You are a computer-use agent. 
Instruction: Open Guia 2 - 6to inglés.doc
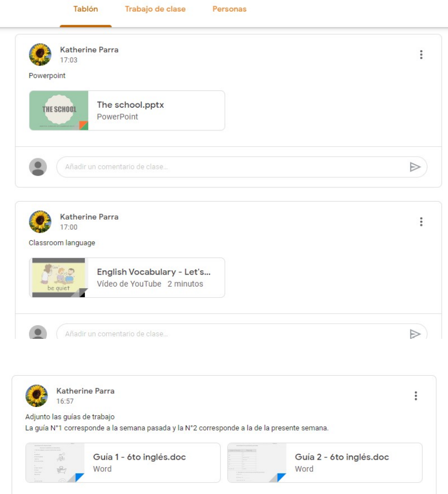coord(325,463)
